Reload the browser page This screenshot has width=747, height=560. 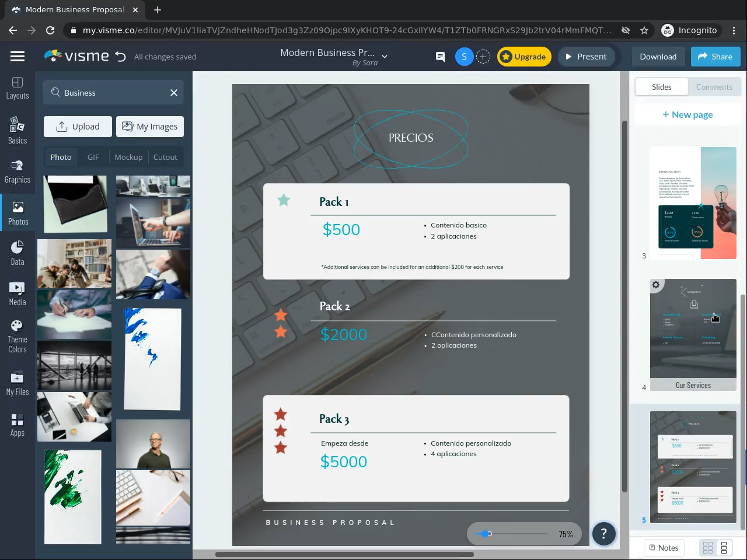50,30
